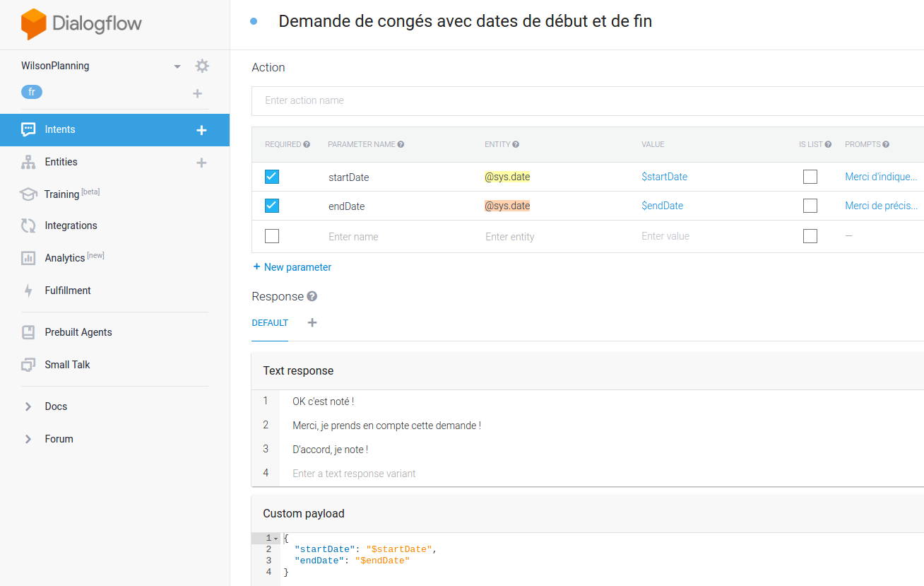Image resolution: width=924 pixels, height=586 pixels.
Task: Uncheck required for startDate parameter
Action: point(272,177)
